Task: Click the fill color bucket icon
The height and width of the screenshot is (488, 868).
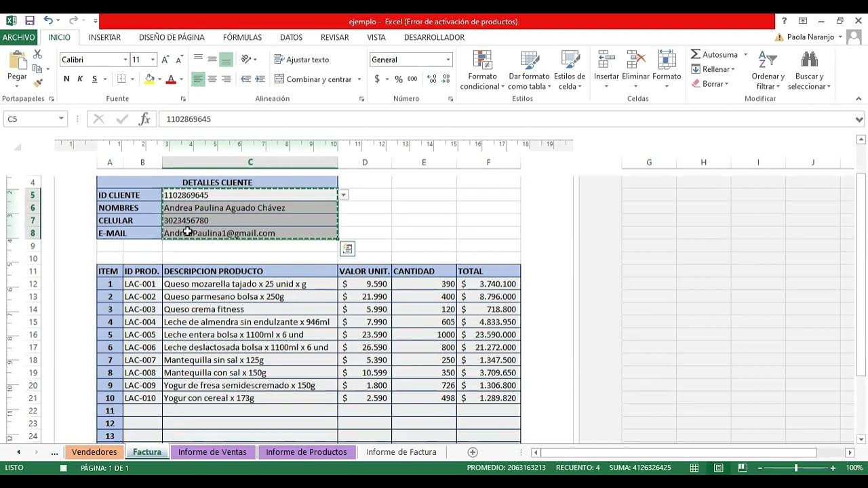Action: pos(149,79)
